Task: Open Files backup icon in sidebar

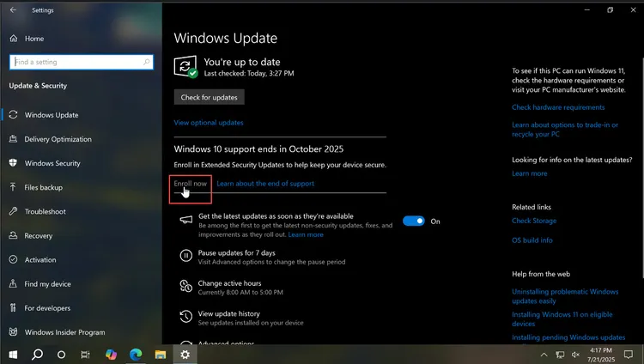Action: pos(13,187)
